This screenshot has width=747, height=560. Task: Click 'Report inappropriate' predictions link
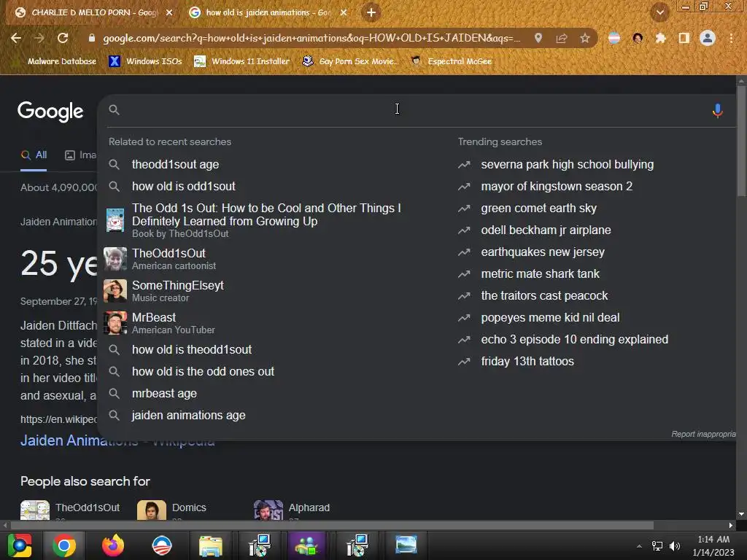click(x=703, y=435)
